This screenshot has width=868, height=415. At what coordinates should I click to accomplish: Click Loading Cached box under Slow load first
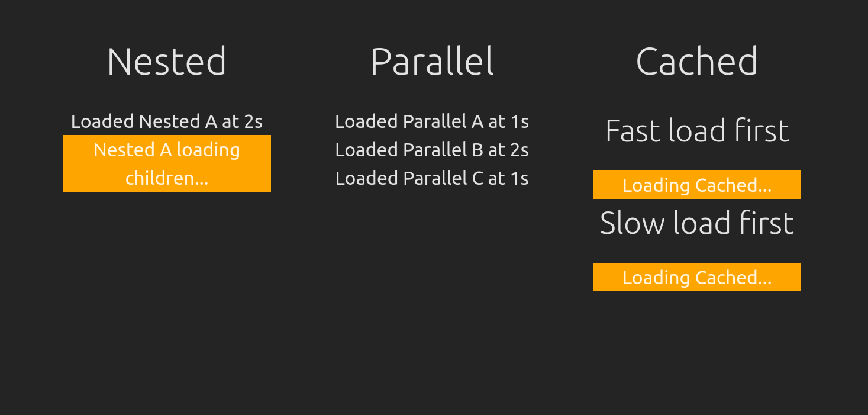[696, 278]
